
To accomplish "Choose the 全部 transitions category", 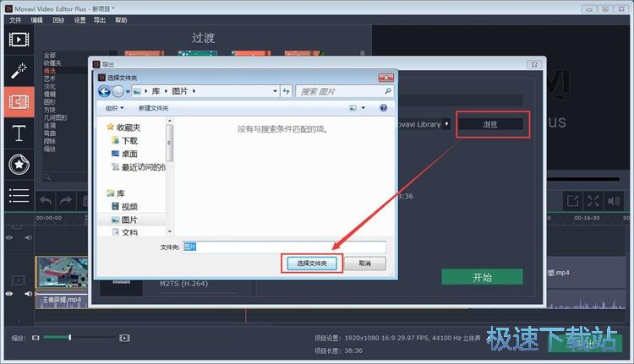I will click(50, 56).
